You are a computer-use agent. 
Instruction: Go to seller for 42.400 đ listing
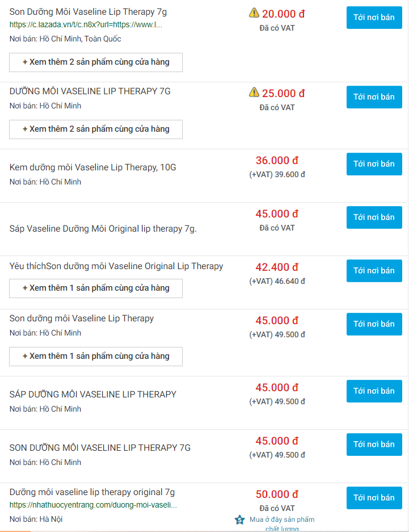point(374,271)
